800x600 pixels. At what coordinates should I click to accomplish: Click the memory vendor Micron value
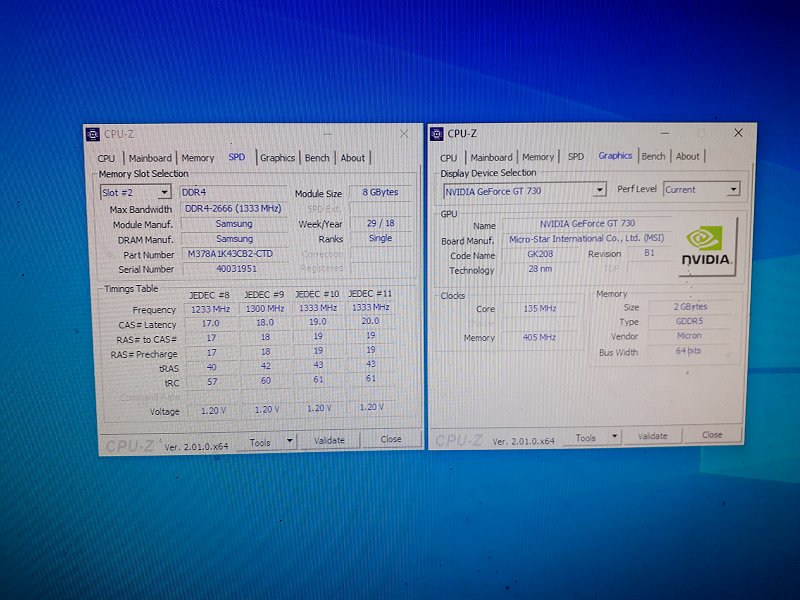[689, 335]
